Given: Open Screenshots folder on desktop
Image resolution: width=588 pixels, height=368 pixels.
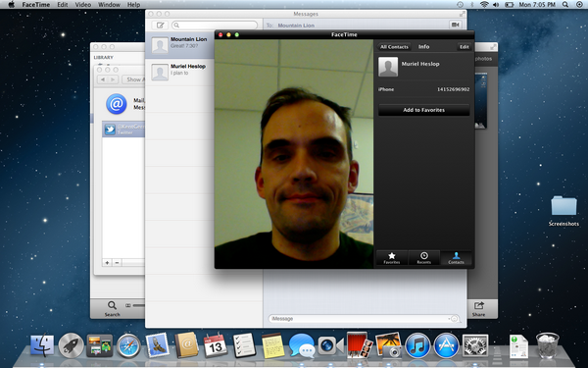Looking at the screenshot, I should (x=563, y=211).
